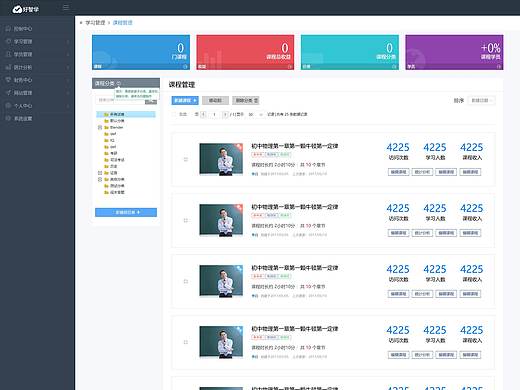Click the red corner badge on first course thumbnail

[x=238, y=147]
